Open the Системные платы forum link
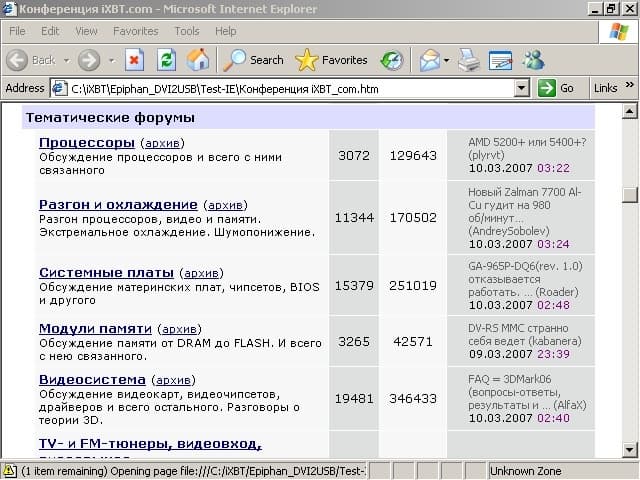The height and width of the screenshot is (480, 640). tap(107, 272)
